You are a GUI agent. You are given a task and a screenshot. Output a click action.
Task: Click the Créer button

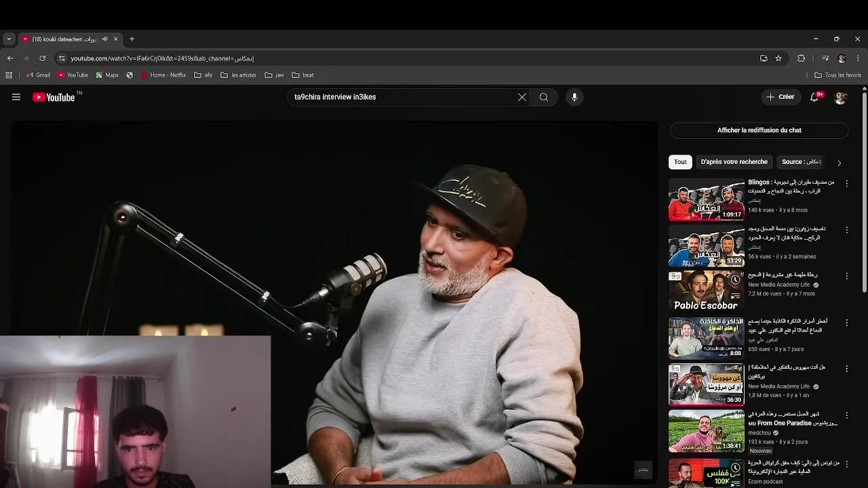tap(781, 97)
